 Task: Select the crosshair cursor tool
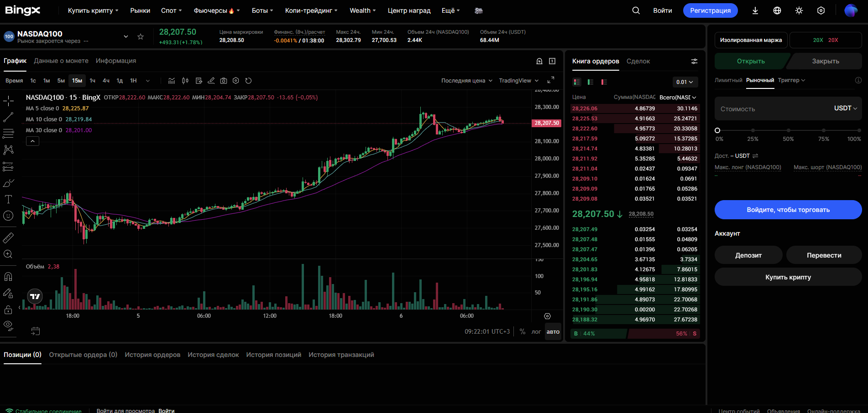pos(8,101)
